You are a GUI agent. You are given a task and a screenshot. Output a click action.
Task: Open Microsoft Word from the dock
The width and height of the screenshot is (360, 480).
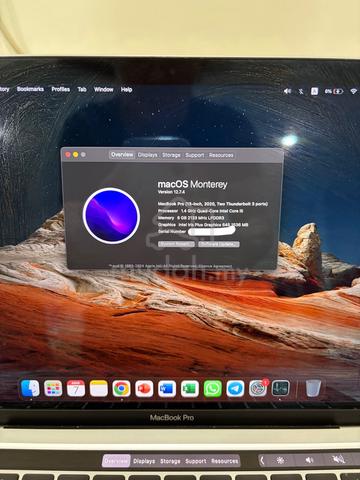click(167, 388)
